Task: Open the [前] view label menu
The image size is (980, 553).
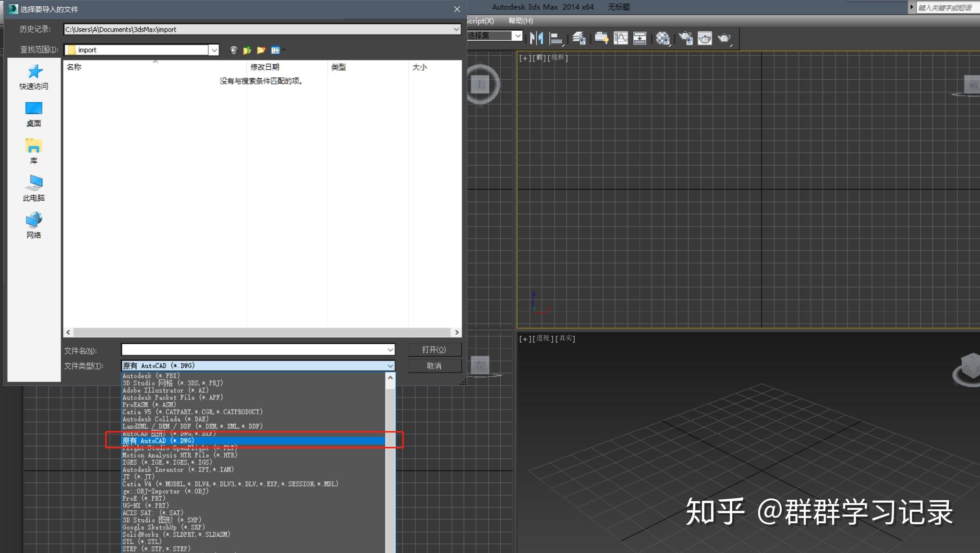Action: pos(539,58)
